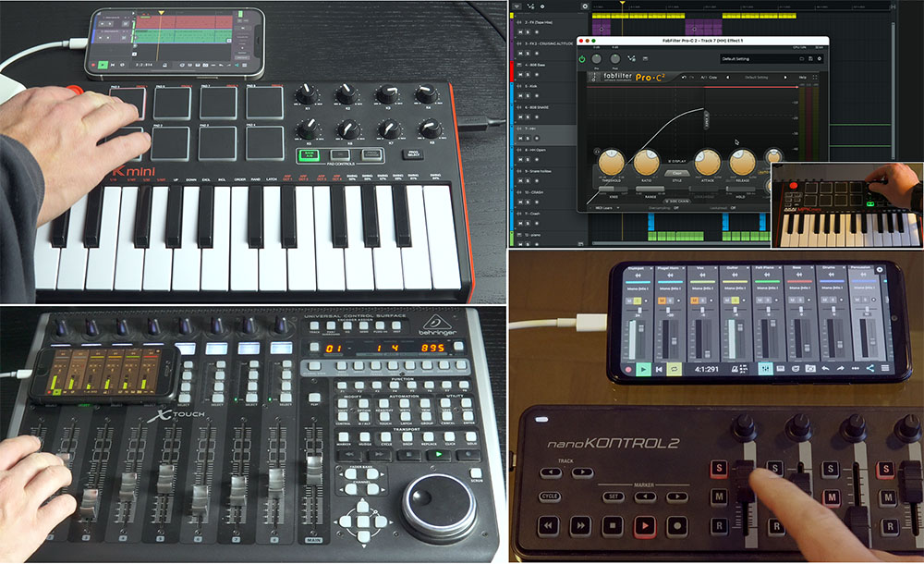This screenshot has height=564, width=924.
Task: Click the Threshold knob in Pro-C 2
Action: [x=611, y=162]
